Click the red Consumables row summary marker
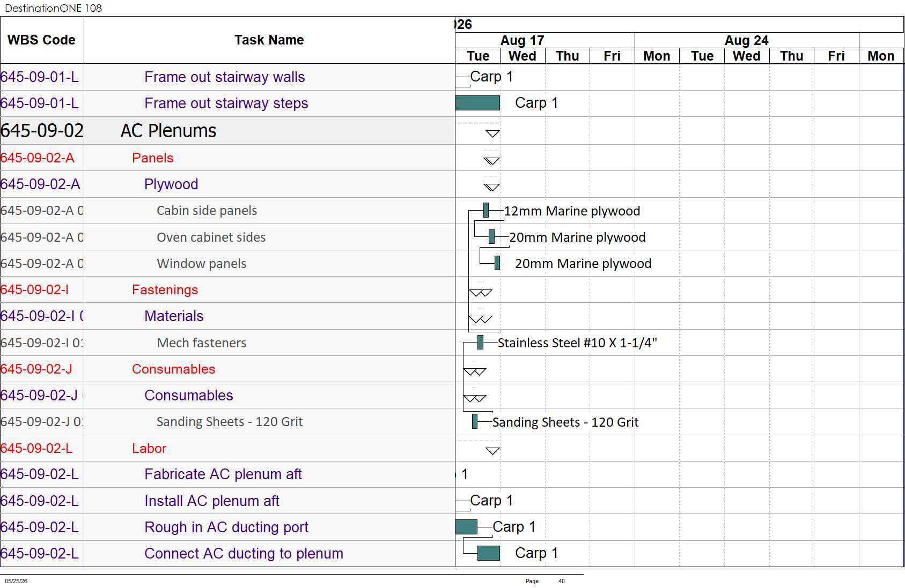905x588 pixels. click(475, 372)
